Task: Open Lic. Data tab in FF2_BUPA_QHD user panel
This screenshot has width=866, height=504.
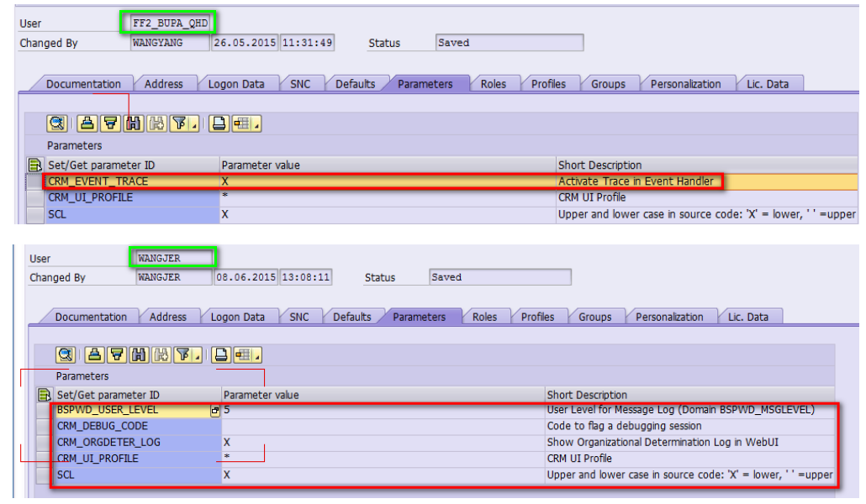Action: point(768,84)
